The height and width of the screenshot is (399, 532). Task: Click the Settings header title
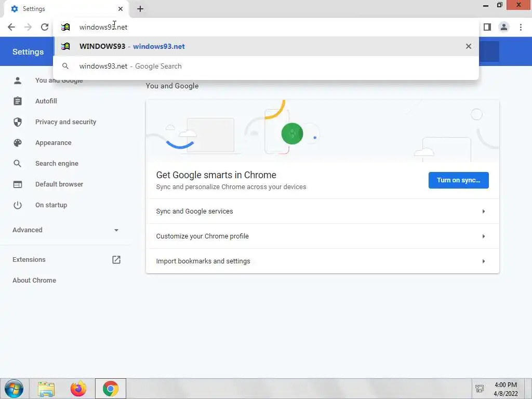[x=28, y=52]
